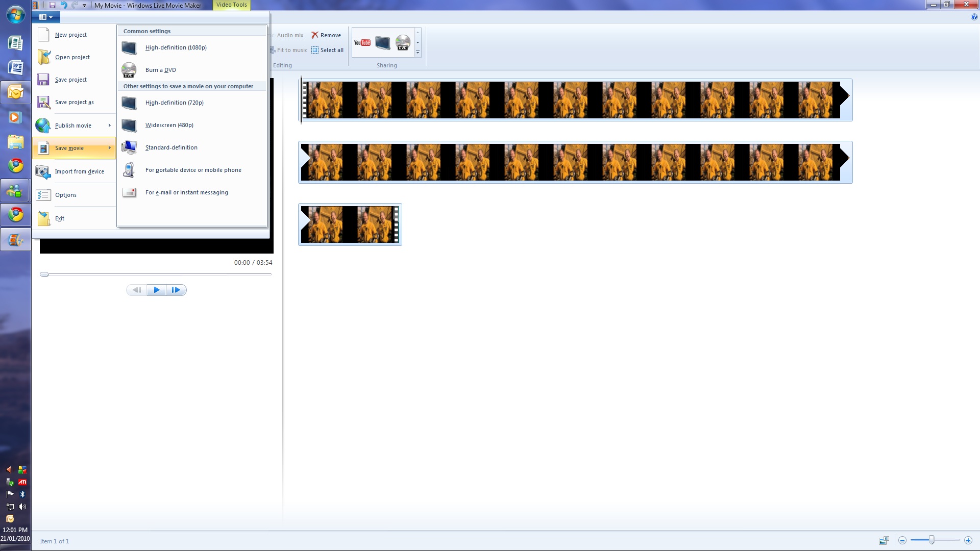Click Exit in the application menu

click(75, 218)
